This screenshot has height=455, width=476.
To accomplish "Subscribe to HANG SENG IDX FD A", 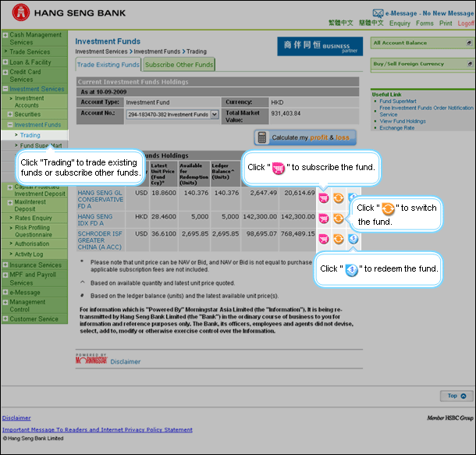I will click(324, 219).
